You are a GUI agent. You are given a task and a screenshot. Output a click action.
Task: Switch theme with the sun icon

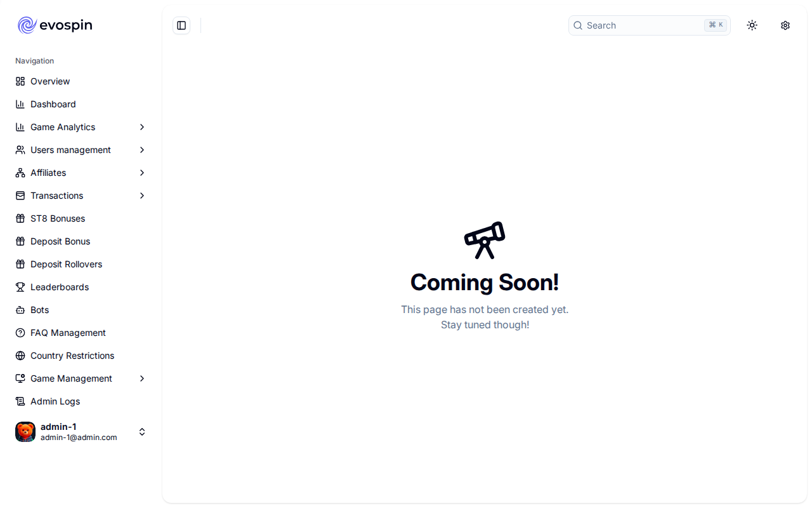point(752,25)
